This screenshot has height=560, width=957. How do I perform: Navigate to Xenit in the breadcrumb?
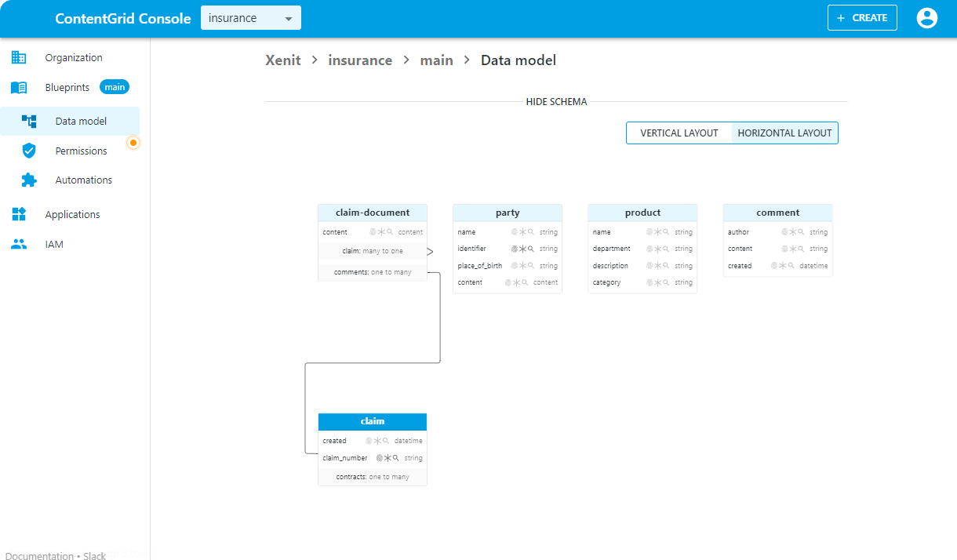tap(283, 60)
